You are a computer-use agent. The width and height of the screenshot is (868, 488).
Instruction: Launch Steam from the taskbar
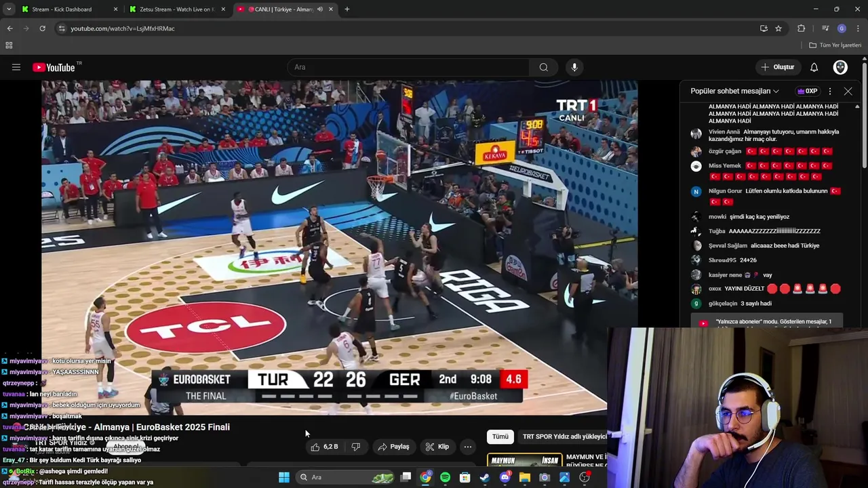pos(485,477)
